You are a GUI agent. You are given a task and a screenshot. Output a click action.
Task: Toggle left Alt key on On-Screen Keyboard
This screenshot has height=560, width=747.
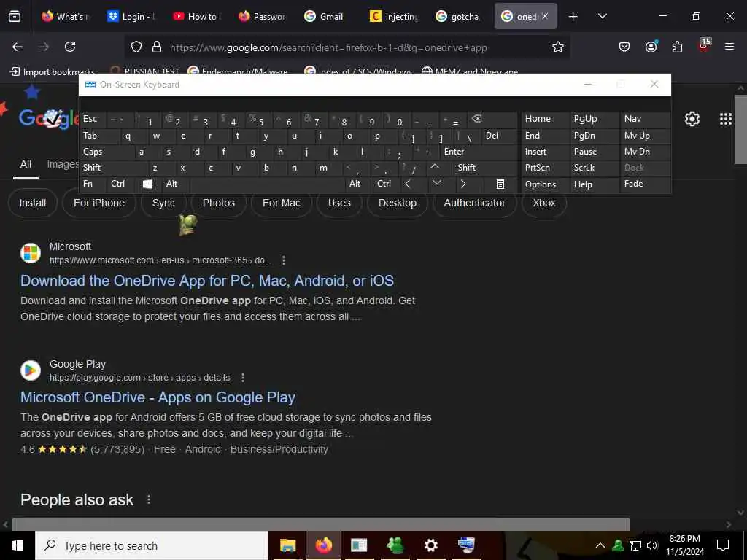177,184
